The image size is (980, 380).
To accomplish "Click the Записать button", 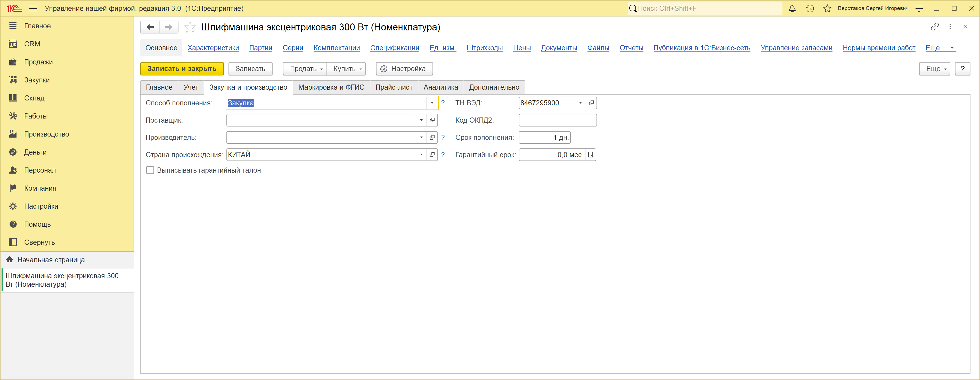I will pos(250,69).
